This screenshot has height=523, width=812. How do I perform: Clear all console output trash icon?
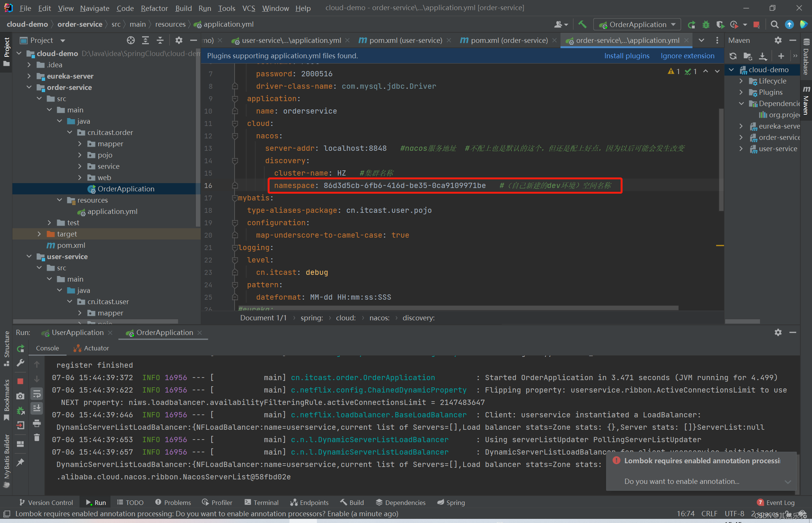point(37,438)
